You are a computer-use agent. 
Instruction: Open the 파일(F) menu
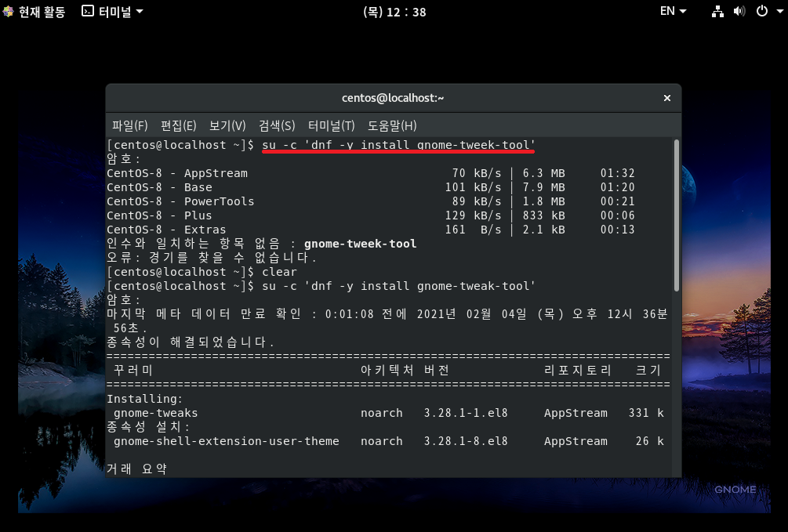tap(129, 125)
